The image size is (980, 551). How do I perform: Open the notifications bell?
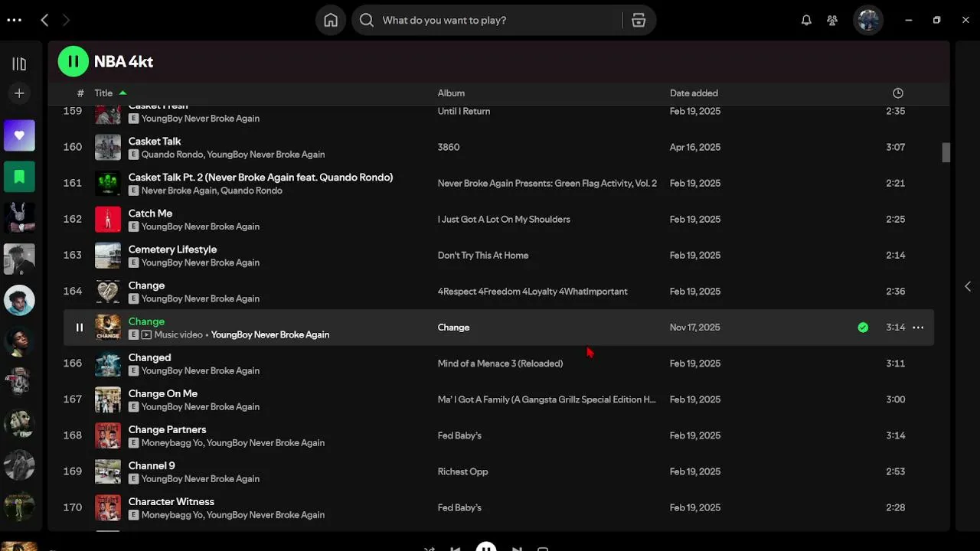806,21
